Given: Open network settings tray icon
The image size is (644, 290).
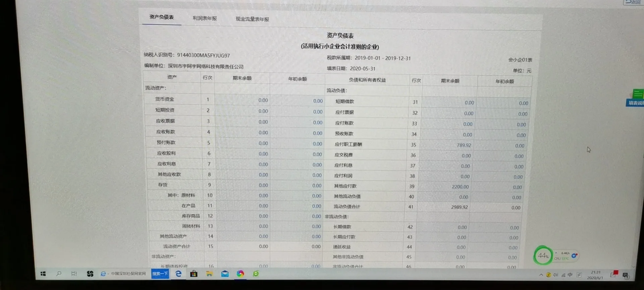Looking at the screenshot, I should (563, 275).
